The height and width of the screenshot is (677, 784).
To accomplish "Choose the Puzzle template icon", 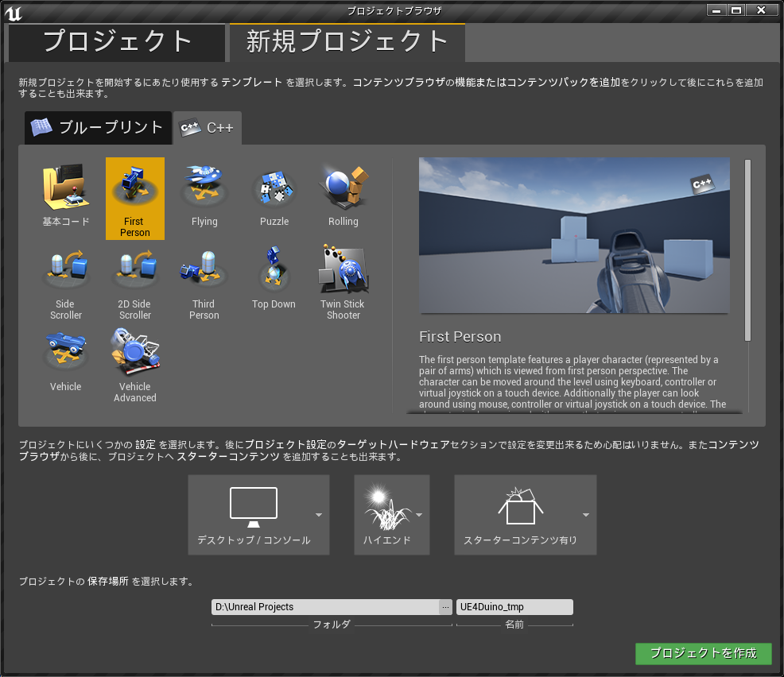I will tap(274, 188).
